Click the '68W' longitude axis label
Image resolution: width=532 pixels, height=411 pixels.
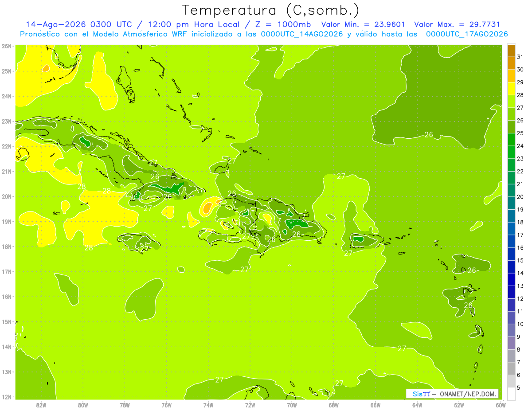(x=334, y=405)
